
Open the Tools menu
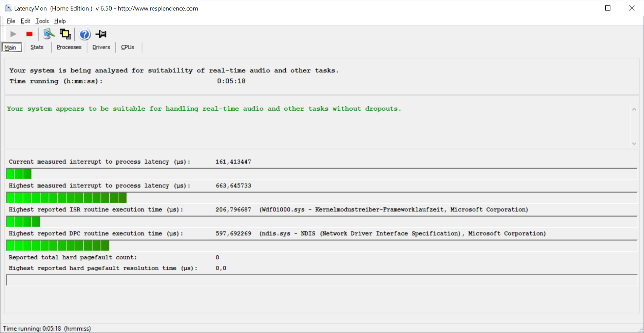tap(42, 21)
